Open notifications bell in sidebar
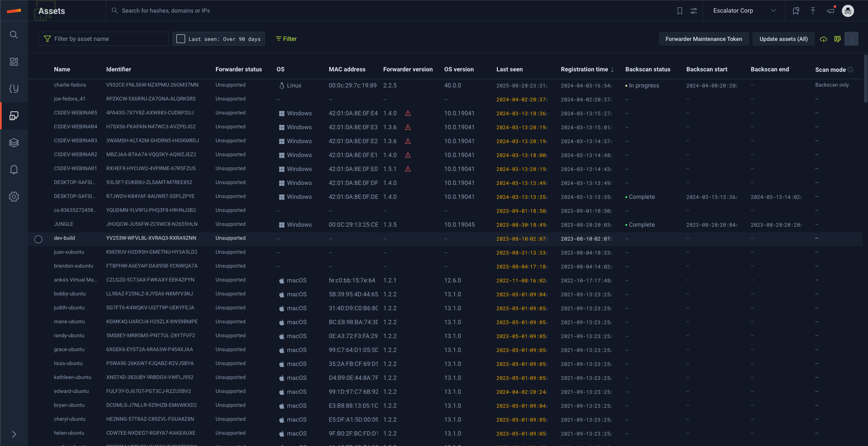This screenshot has width=868, height=446. tap(14, 170)
